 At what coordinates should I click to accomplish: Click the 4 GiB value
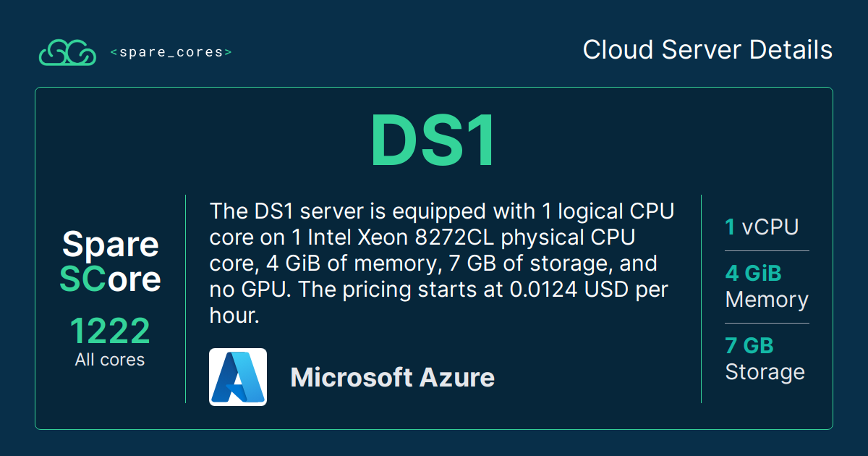click(x=753, y=274)
